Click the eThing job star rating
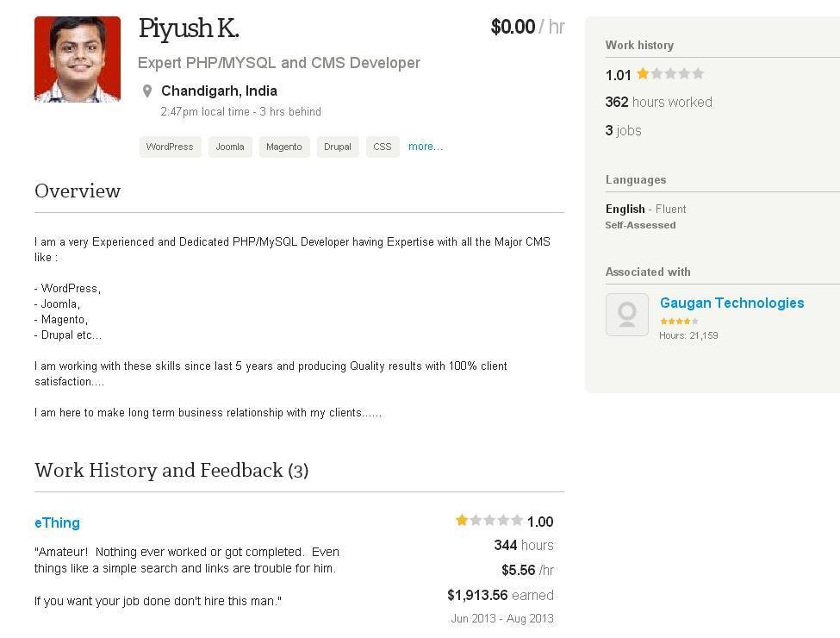Viewport: 840px width, 638px height. pos(489,520)
